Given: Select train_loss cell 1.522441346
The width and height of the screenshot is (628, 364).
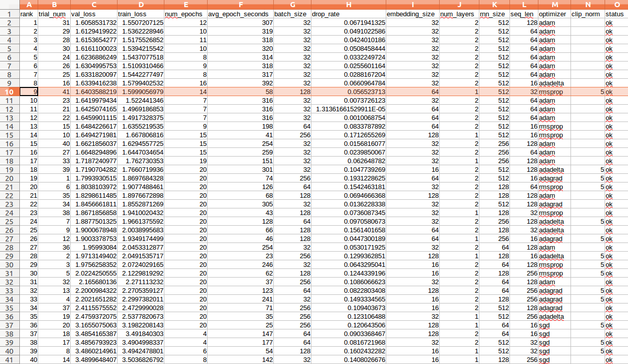Looking at the screenshot, I should coord(140,100).
